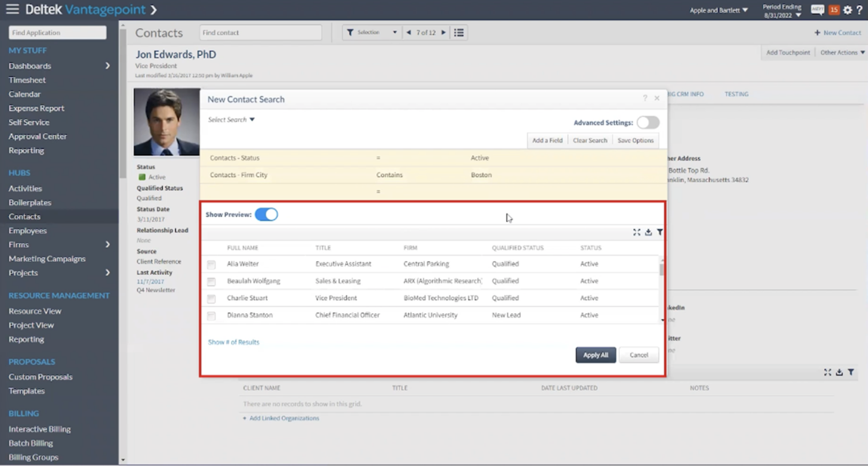Click the Apply All button
This screenshot has height=466, width=868.
pos(595,355)
